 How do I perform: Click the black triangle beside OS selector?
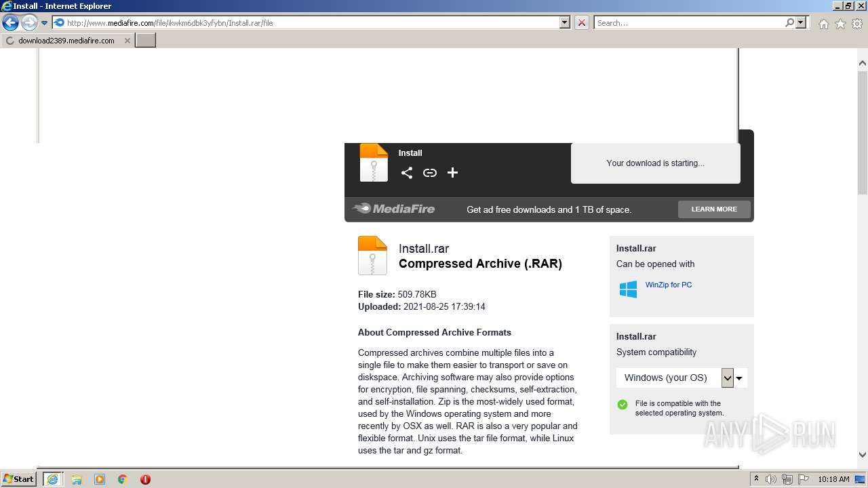[x=740, y=379]
